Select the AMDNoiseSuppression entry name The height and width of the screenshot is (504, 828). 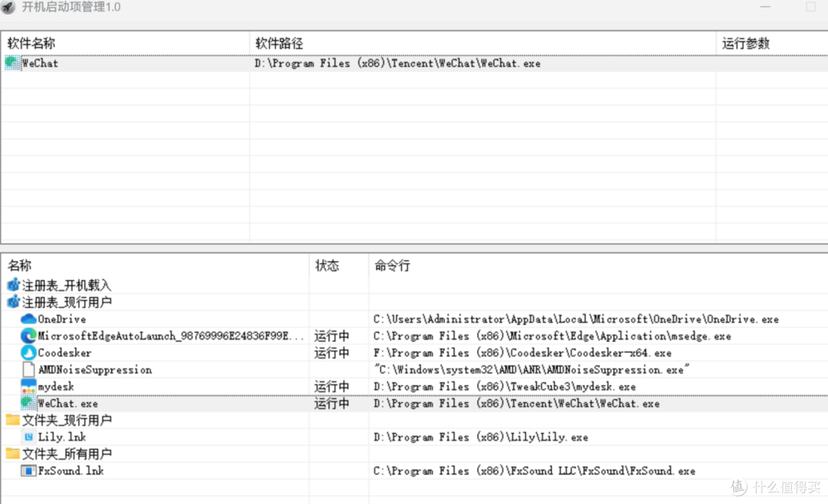click(x=95, y=370)
